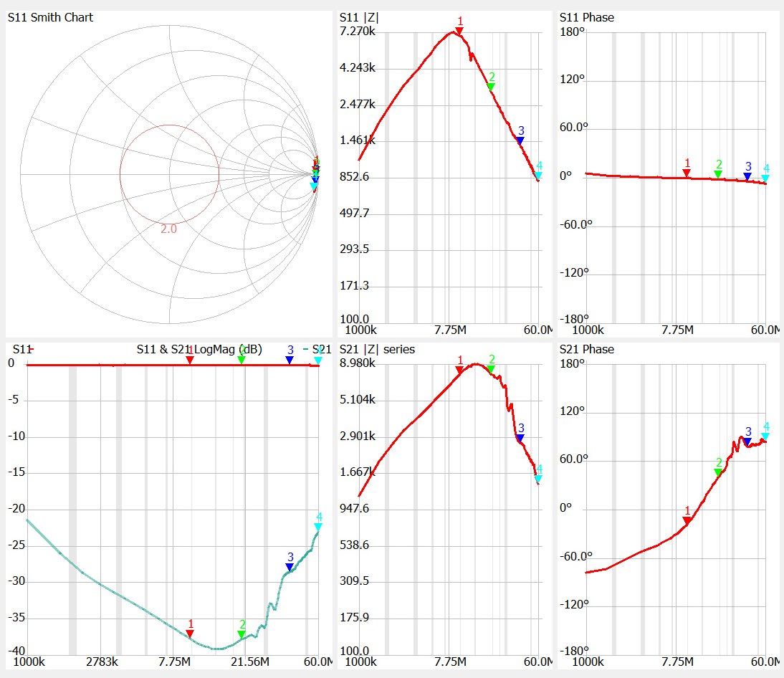The image size is (784, 678).
Task: Click cyan marker 4 on S11 |Z| chart
Action: tap(538, 175)
